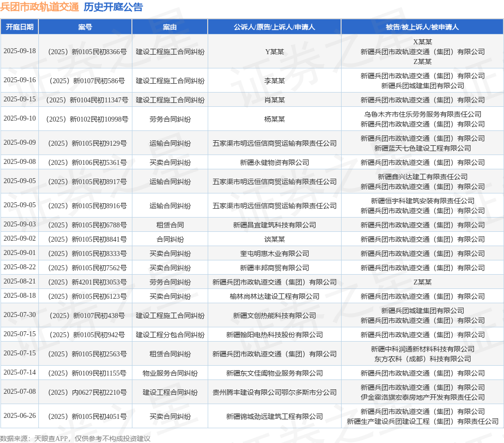Viewport: 504px width, 443px height.
Task: Click the date 2025-09-18
Action: click(20, 51)
